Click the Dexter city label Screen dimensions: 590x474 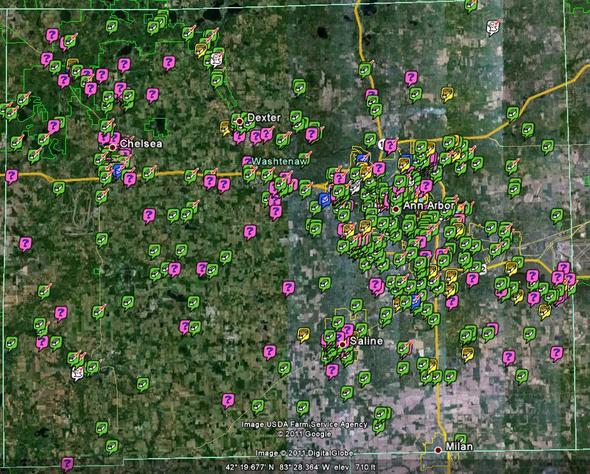coord(264,117)
